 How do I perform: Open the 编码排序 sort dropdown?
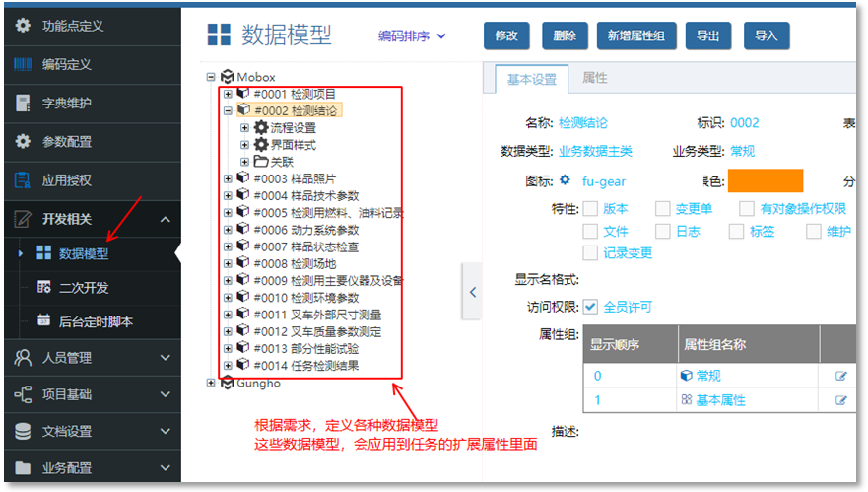412,36
